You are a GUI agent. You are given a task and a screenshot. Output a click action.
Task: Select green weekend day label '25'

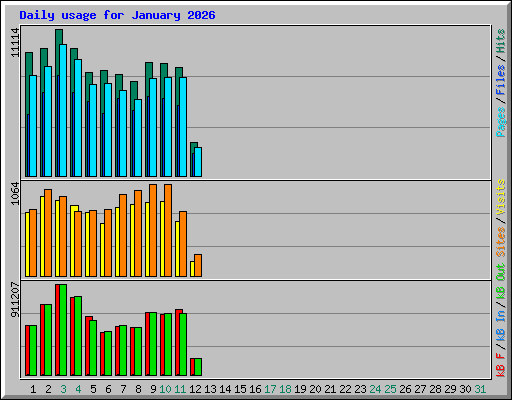[x=390, y=389]
